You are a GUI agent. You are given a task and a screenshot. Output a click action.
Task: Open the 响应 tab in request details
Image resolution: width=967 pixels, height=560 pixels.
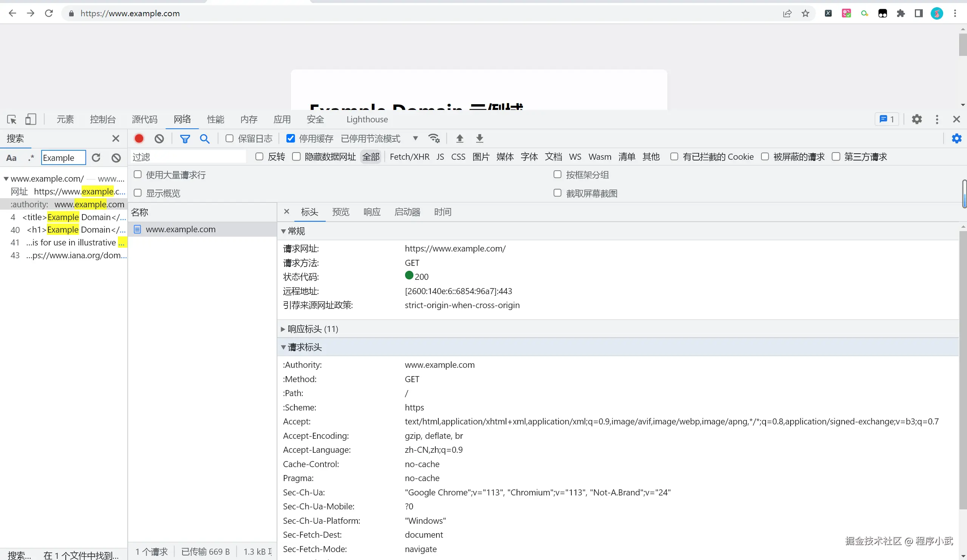[x=372, y=212]
